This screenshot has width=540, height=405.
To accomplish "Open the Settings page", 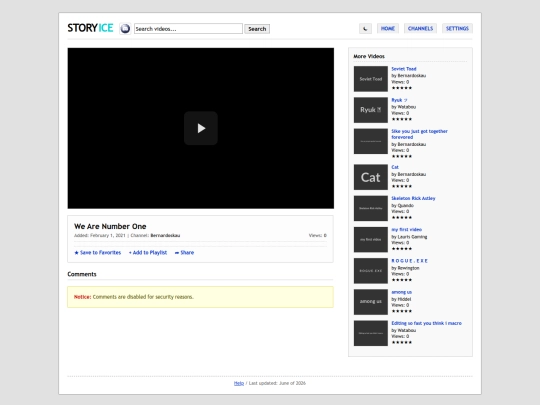I will [457, 29].
